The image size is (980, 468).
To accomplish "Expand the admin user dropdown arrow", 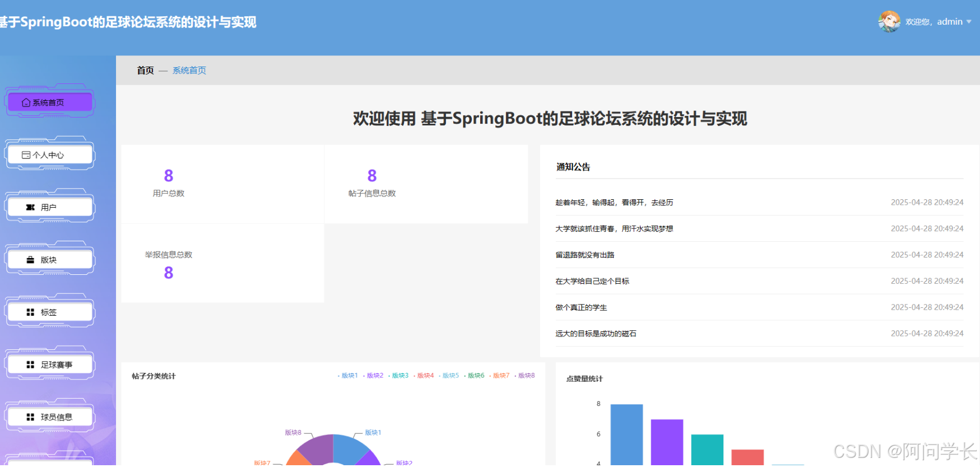I will 969,22.
